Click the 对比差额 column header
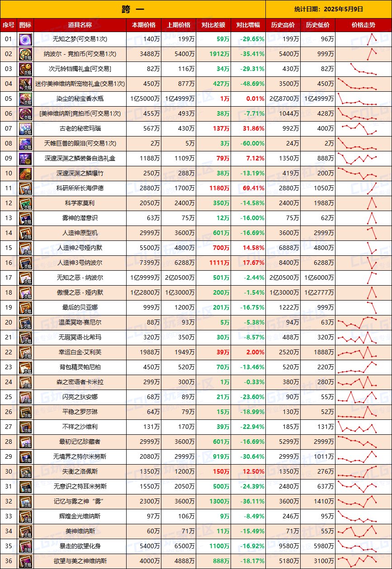392x569 pixels. click(213, 25)
